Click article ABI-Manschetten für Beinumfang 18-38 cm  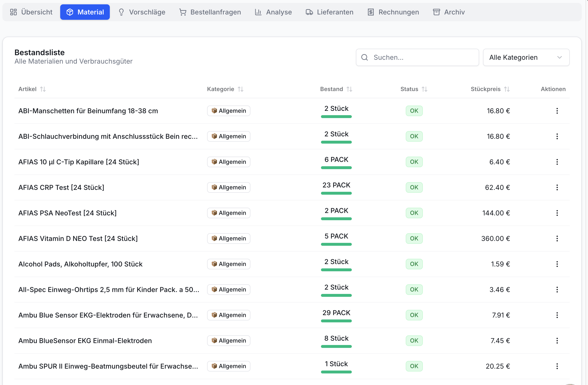click(x=88, y=111)
